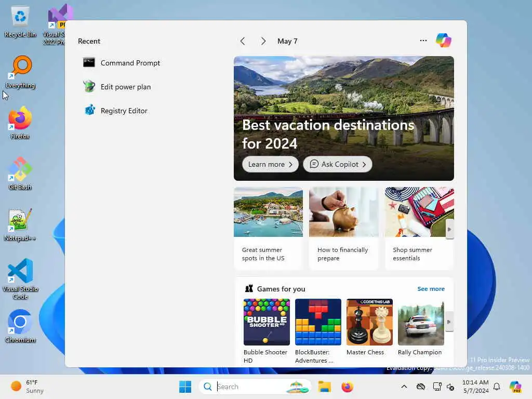Show hidden system tray icons
Screen dimensions: 532x399
[x=404, y=387]
